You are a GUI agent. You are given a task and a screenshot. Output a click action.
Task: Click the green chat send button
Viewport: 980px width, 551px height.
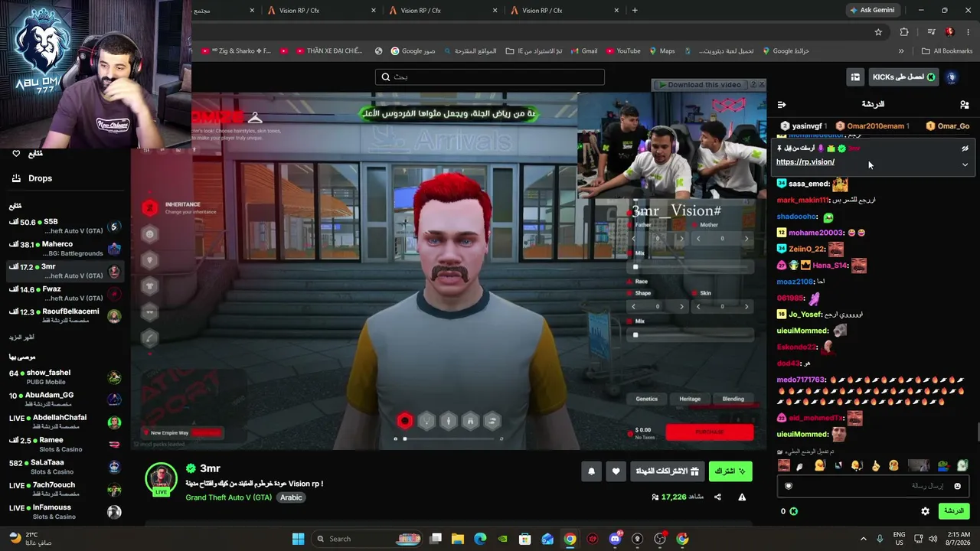954,511
